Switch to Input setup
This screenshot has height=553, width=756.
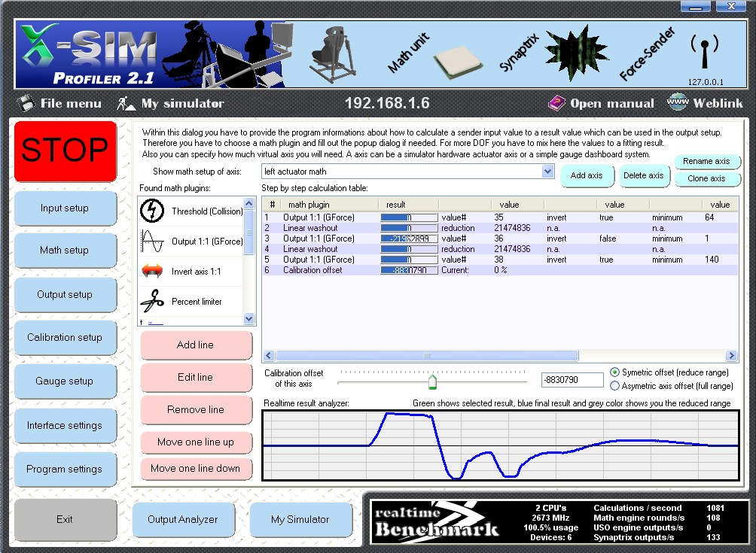pyautogui.click(x=65, y=208)
